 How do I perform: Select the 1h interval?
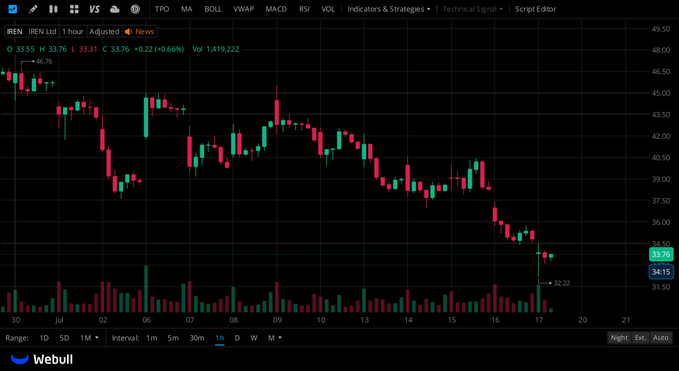point(220,338)
